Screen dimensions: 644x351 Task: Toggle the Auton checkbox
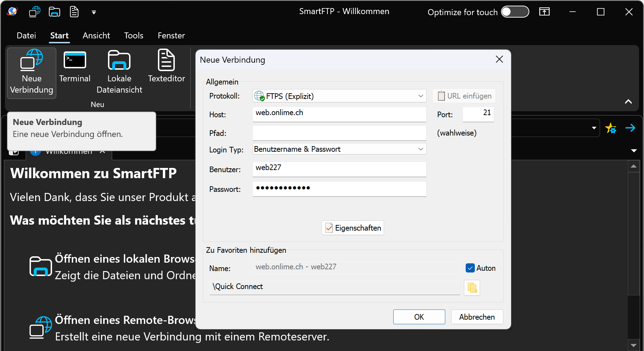(470, 268)
